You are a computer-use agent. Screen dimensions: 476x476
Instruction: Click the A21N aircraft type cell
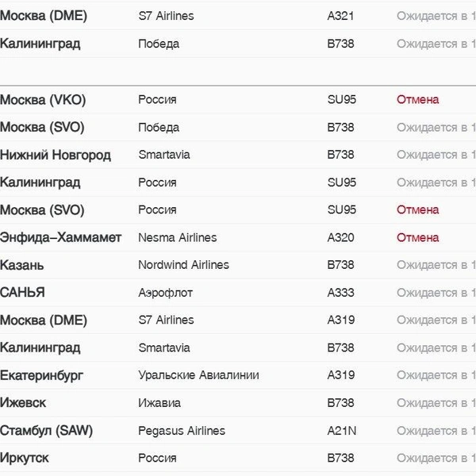[x=342, y=431]
